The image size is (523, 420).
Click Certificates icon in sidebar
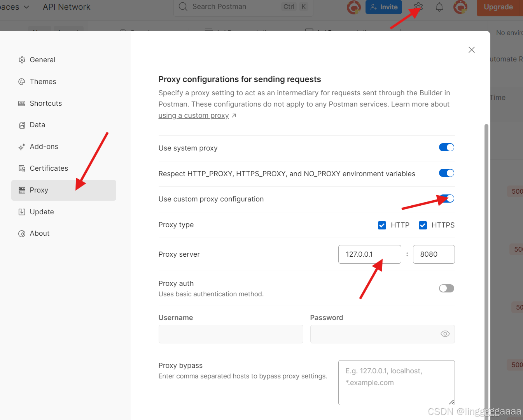(x=22, y=168)
